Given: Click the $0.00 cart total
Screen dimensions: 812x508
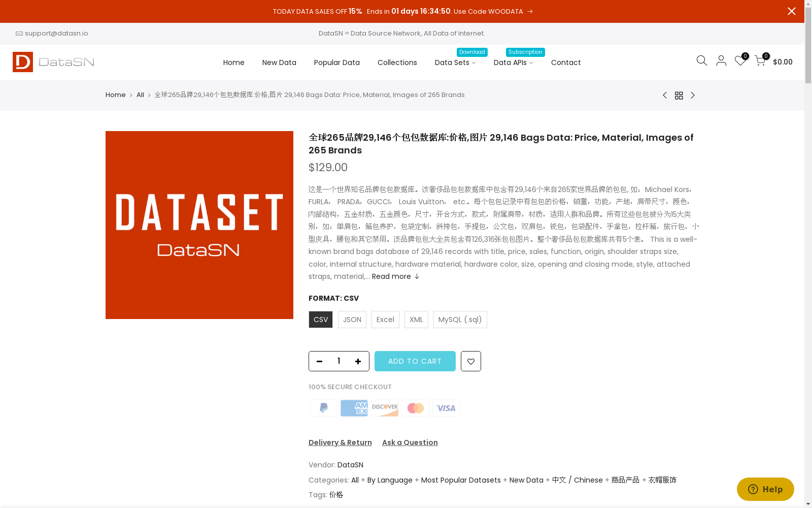Looking at the screenshot, I should pos(783,62).
